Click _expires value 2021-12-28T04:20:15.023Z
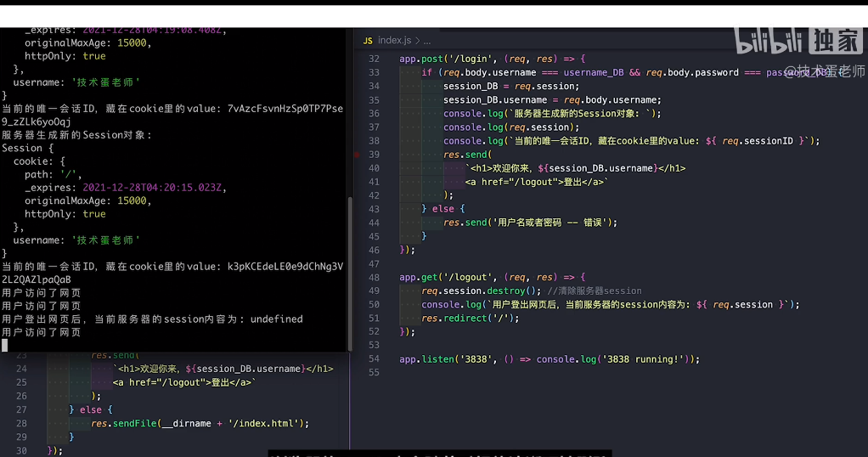 (152, 189)
